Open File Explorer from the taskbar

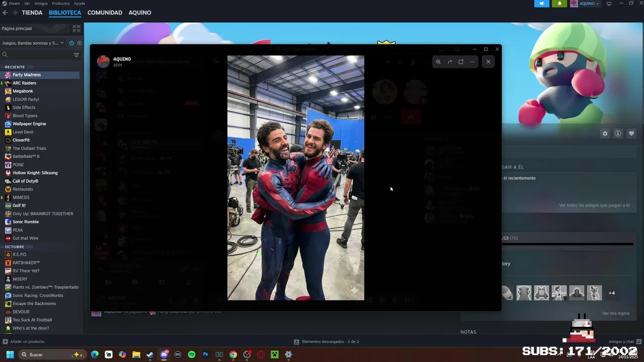[136, 354]
